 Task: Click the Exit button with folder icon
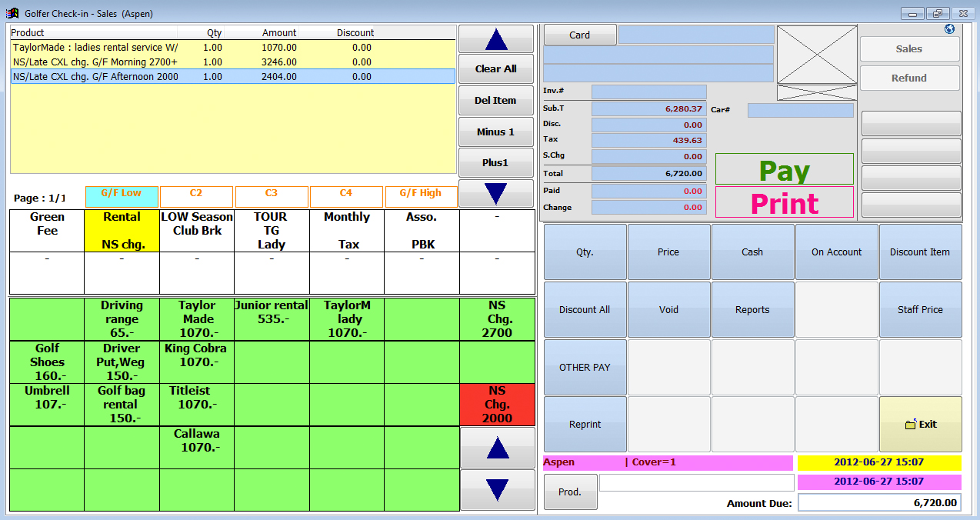pos(920,424)
